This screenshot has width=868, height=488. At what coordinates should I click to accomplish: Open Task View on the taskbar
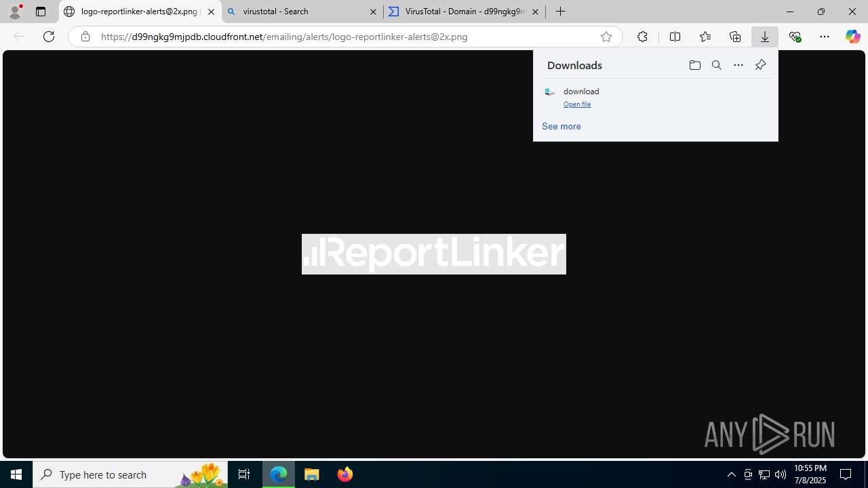coord(244,474)
